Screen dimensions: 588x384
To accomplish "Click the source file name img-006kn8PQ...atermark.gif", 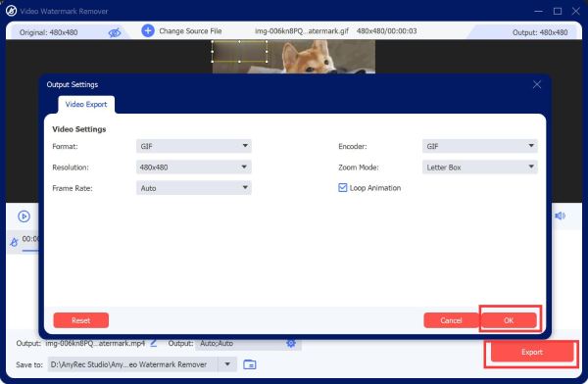I will point(302,31).
